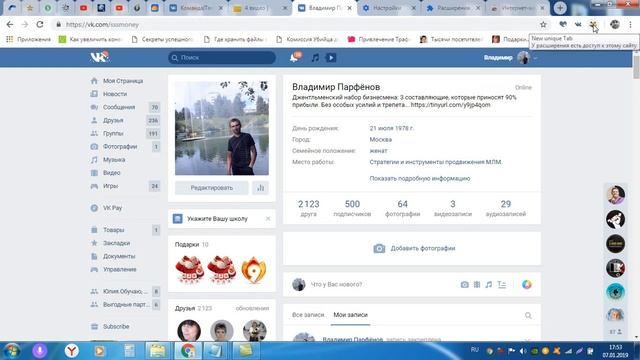Switch to the 'Мои записи' tab
Viewport: 640px width, 360px height.
point(350,315)
